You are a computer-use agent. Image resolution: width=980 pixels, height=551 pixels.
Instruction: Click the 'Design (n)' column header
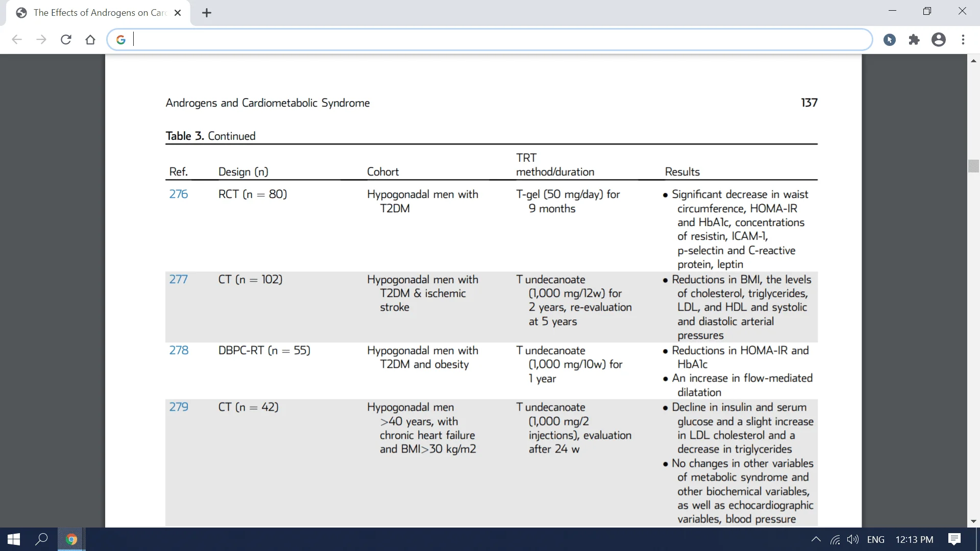coord(243,172)
